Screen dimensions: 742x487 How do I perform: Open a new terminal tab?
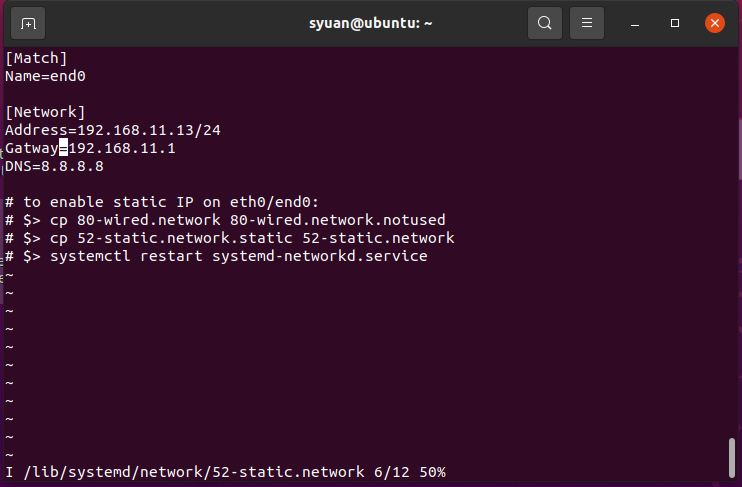[x=28, y=23]
